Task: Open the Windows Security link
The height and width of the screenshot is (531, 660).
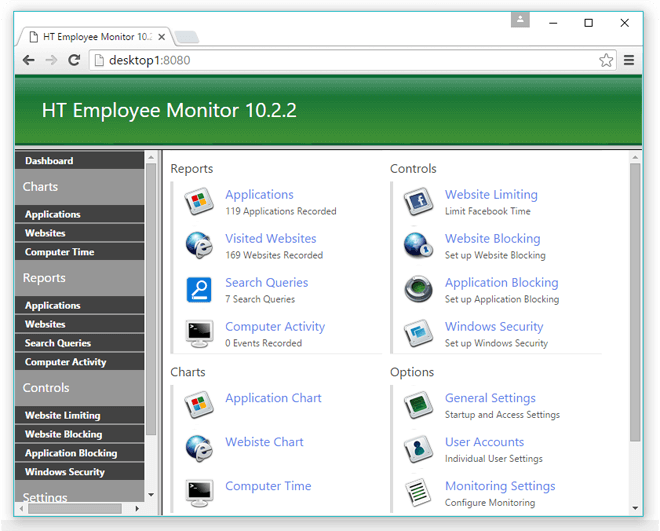Action: point(494,327)
